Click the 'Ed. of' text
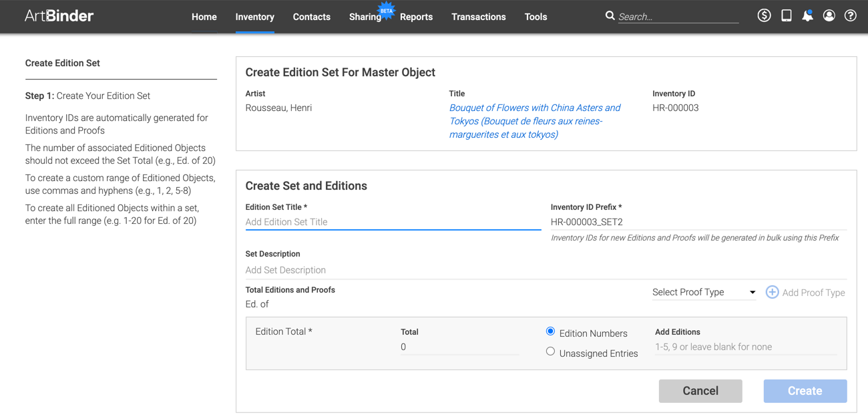 tap(257, 304)
